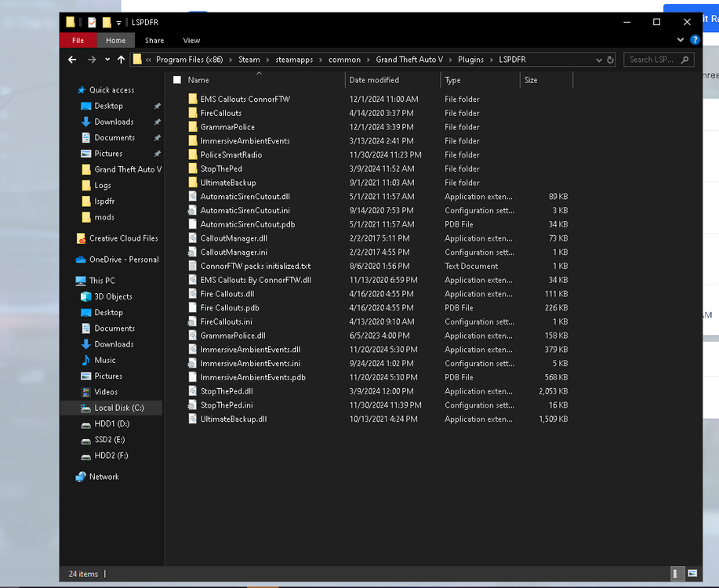Open Quick access in navigation pane
The height and width of the screenshot is (588, 719).
click(111, 90)
